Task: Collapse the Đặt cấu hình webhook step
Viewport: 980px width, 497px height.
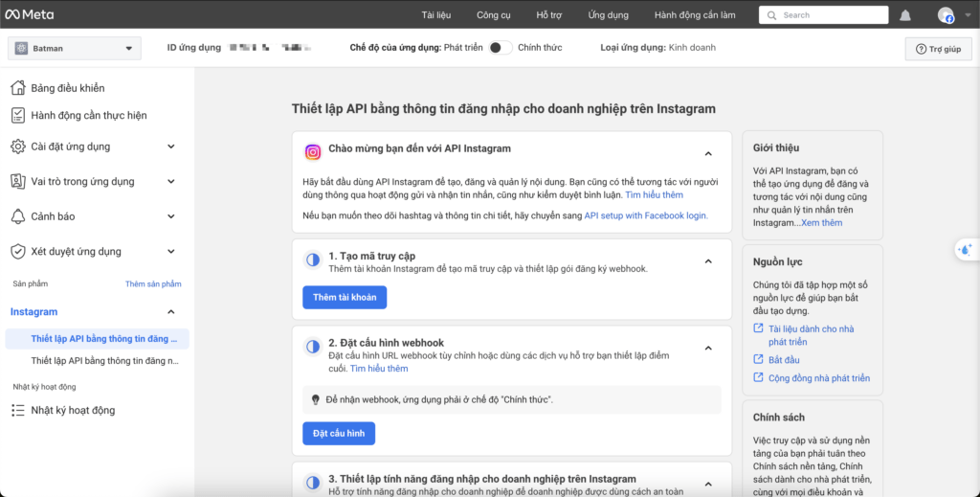Action: (x=708, y=349)
